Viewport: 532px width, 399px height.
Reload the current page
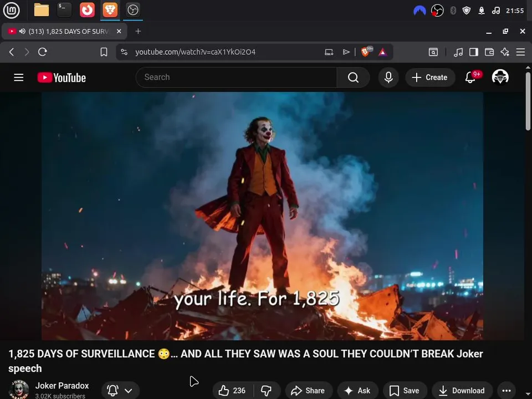click(43, 52)
